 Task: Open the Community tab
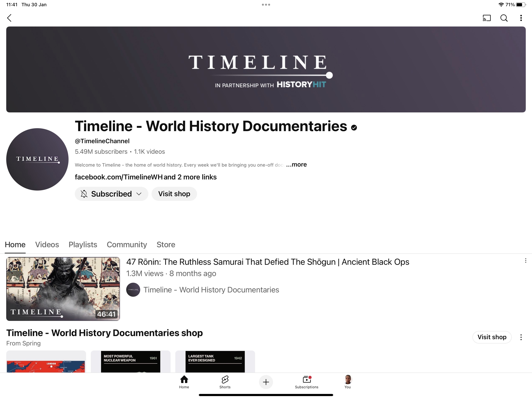click(127, 245)
